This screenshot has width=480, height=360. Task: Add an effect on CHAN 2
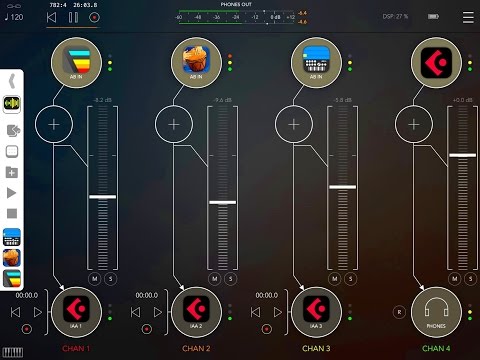tap(174, 124)
